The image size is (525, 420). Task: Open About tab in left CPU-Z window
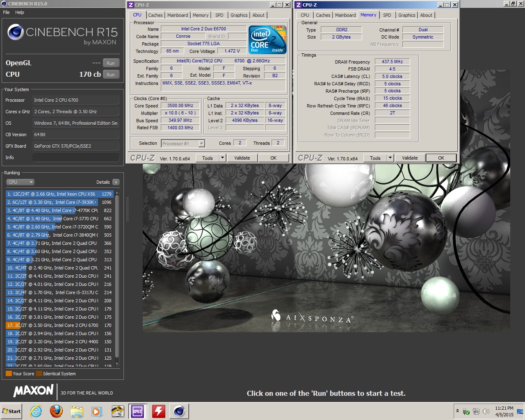point(258,15)
